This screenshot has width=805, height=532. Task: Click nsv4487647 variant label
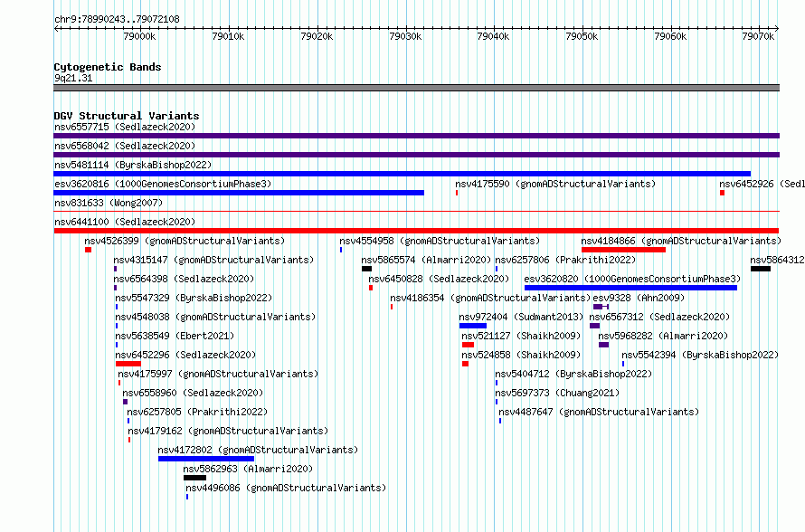click(599, 412)
